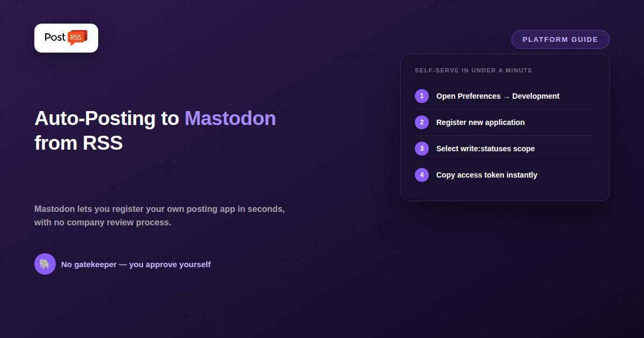Select "Open Preferences → Development" step text
The width and height of the screenshot is (644, 338).
point(497,96)
